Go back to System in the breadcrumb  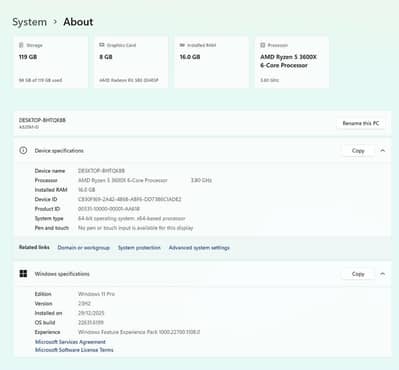[x=29, y=22]
